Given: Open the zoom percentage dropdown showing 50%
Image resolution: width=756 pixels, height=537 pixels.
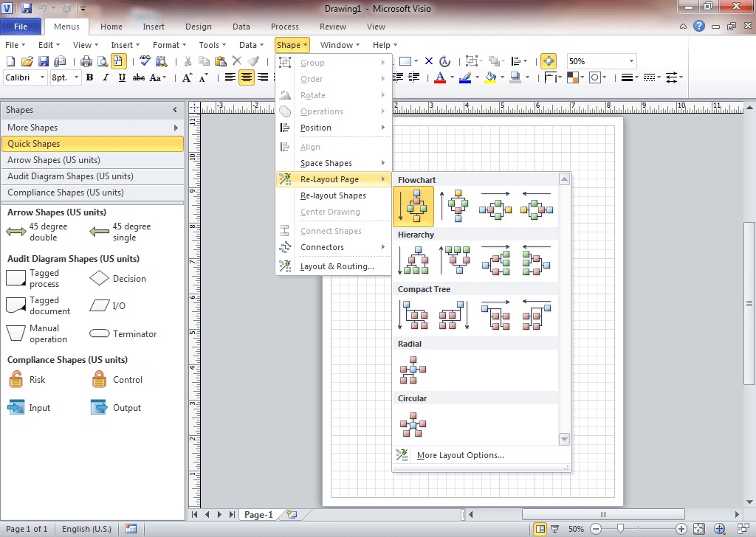Looking at the screenshot, I should (631, 61).
